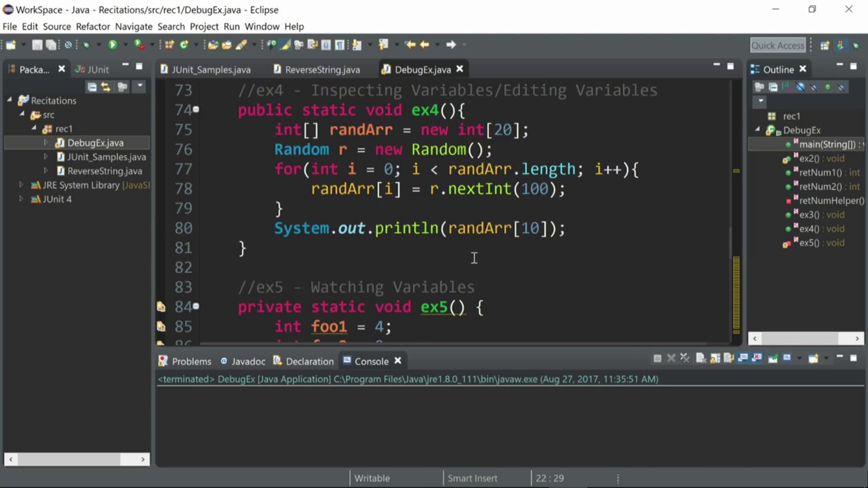This screenshot has width=868, height=488.
Task: Click the Package Explorer horizontal scrollbar
Action: (77, 459)
